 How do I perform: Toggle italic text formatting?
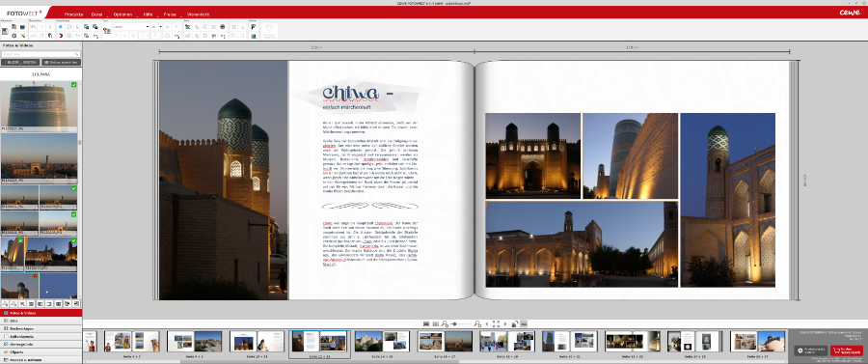click(124, 36)
